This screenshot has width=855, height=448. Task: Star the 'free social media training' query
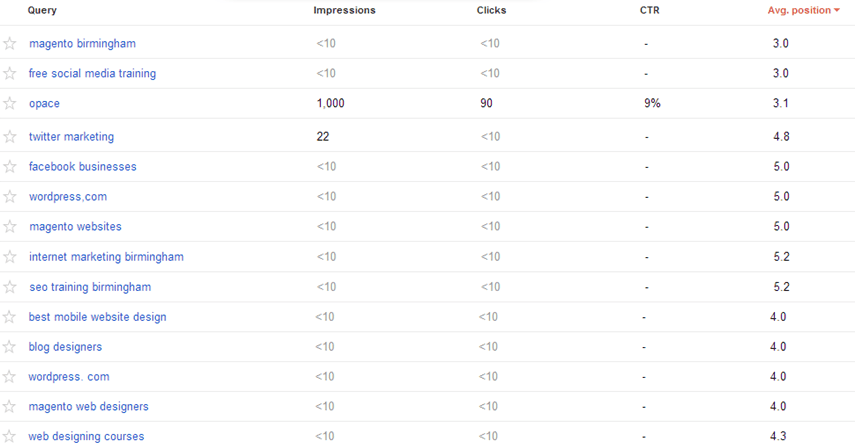pos(10,73)
